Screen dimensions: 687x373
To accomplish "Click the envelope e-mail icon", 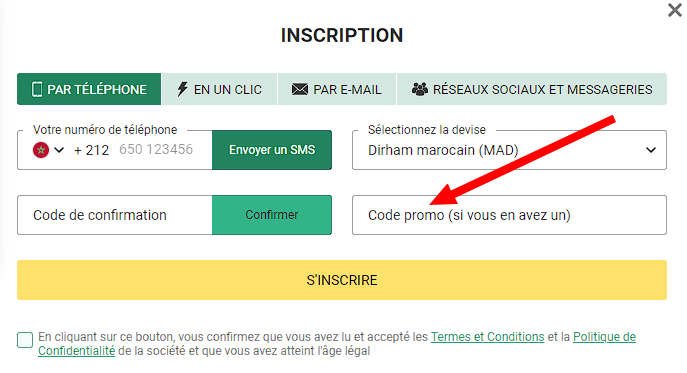I will click(x=300, y=89).
